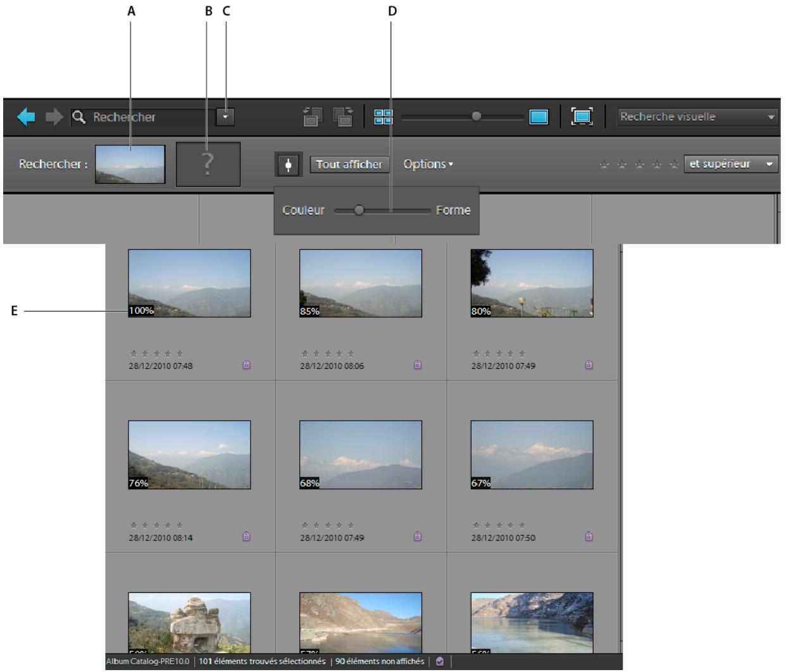The width and height of the screenshot is (786, 672).
Task: Open the Options menu
Action: click(428, 165)
